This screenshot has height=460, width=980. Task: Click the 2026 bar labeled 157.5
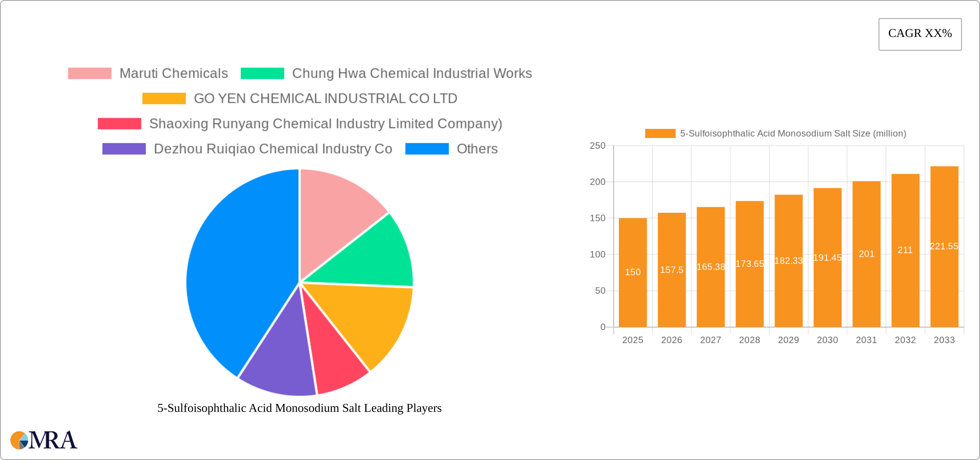(672, 270)
